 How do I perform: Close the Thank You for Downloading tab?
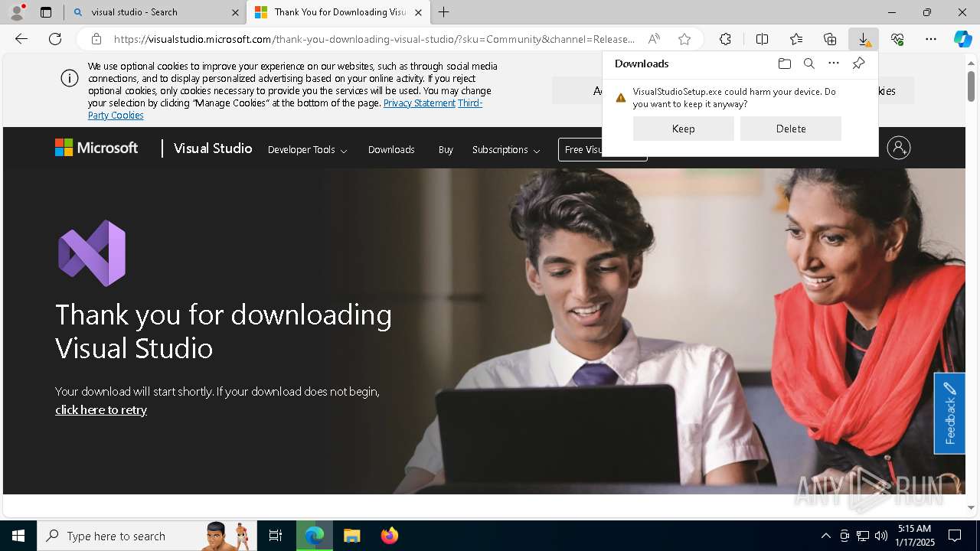point(418,12)
